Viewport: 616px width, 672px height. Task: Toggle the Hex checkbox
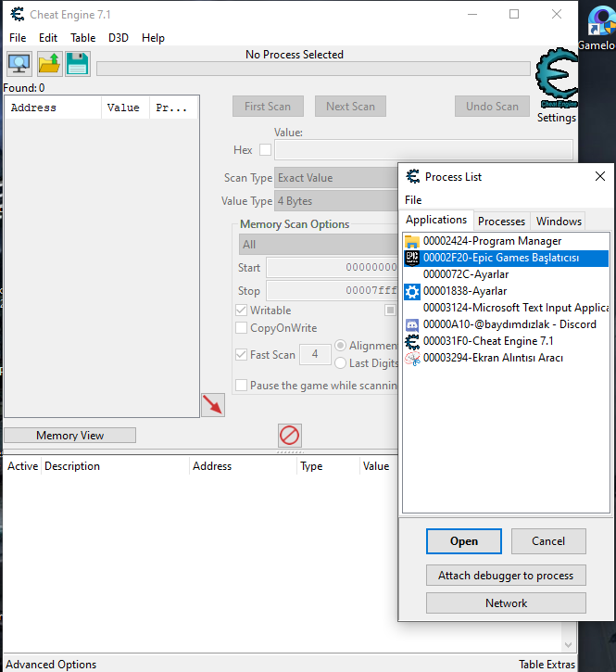click(x=265, y=150)
